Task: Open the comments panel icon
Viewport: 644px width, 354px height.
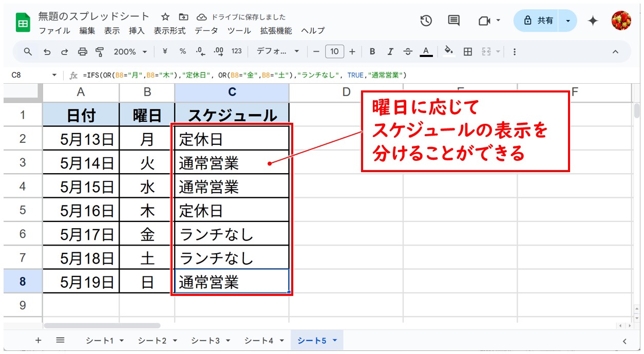Action: (453, 21)
